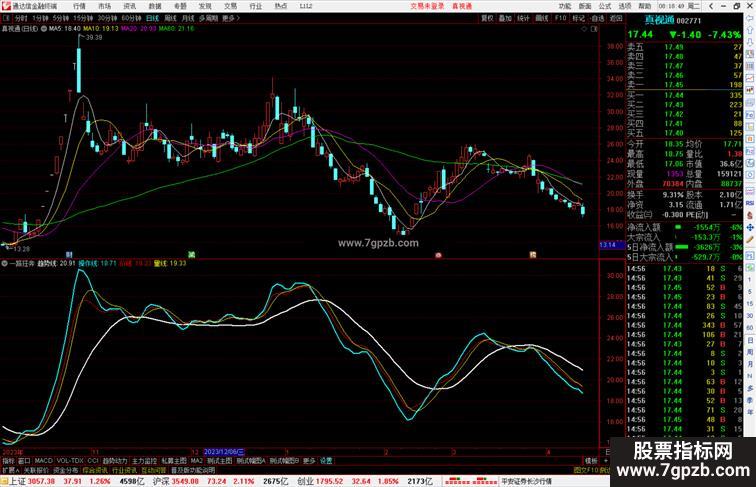Click the main chart settings circle icon

point(44,28)
